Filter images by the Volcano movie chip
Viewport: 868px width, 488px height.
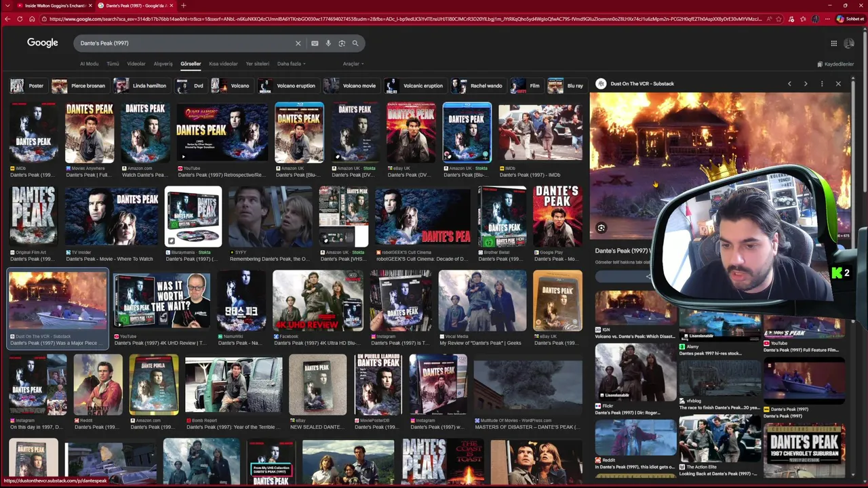point(351,86)
